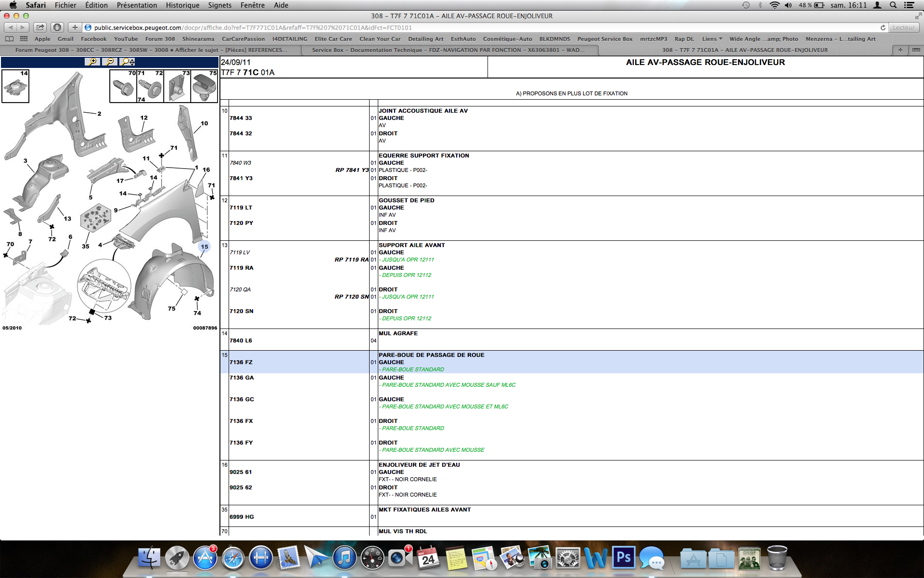Switch to the Service Box Documentation Technique tab

tap(448, 50)
